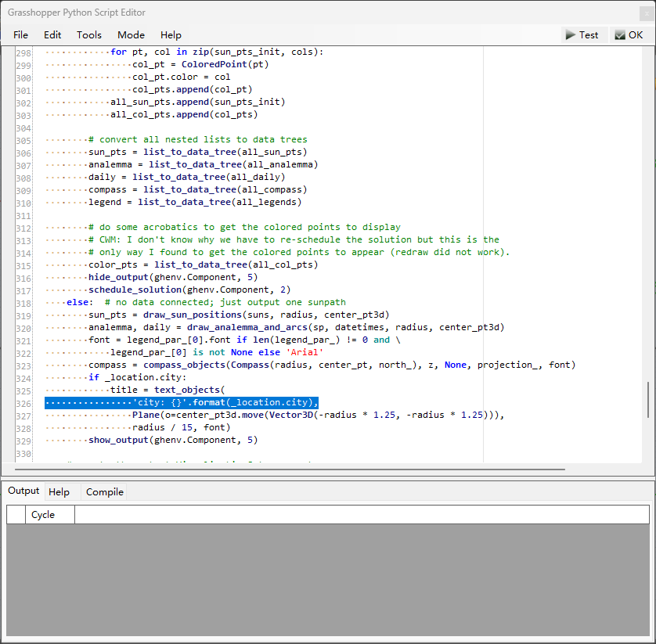Open the Help menu in the menu bar

tap(171, 35)
